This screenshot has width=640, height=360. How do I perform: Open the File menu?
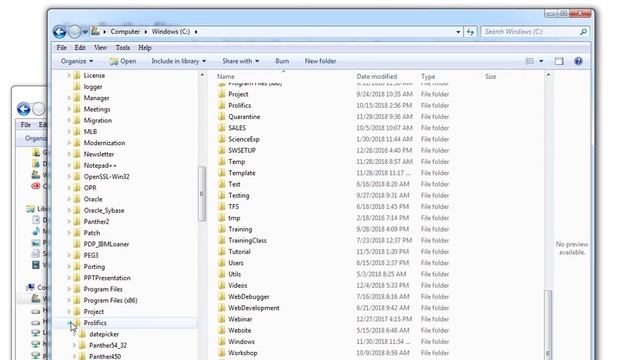click(62, 48)
